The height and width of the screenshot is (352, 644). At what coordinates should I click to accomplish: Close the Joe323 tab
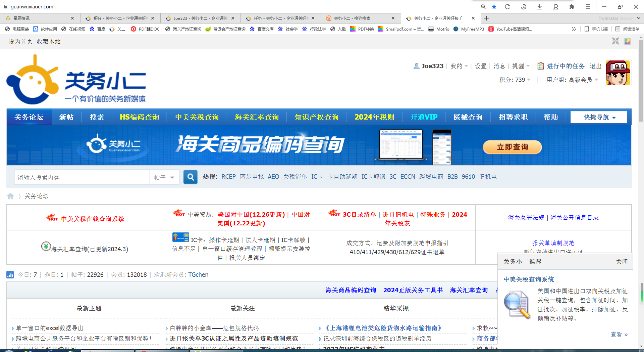233,18
